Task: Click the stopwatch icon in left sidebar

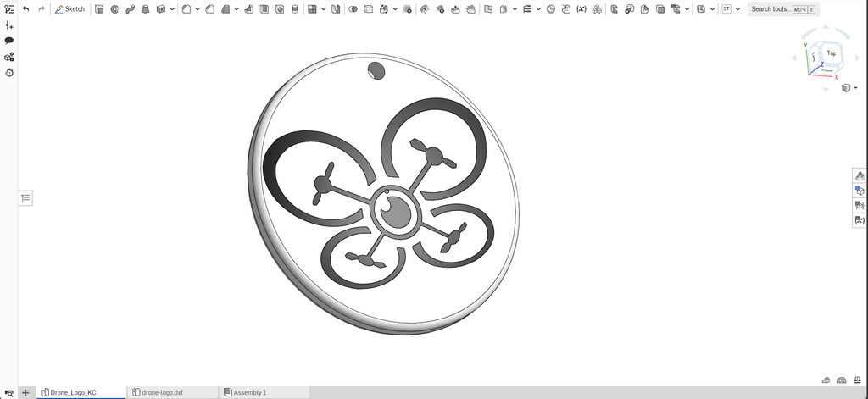Action: point(8,73)
